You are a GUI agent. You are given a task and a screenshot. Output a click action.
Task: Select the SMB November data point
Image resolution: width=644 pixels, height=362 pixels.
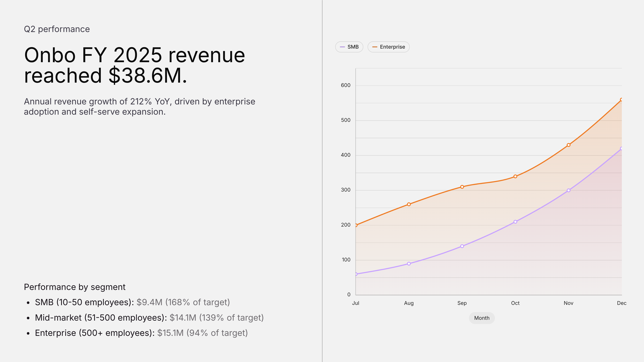tap(569, 190)
